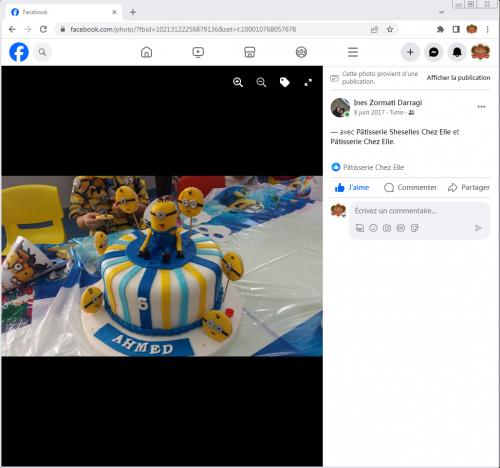Viewport: 500px width, 468px height.
Task: Open a new browser tab
Action: (x=133, y=12)
